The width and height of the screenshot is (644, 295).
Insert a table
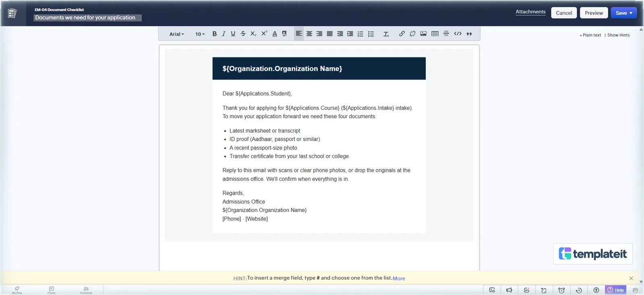click(x=435, y=34)
